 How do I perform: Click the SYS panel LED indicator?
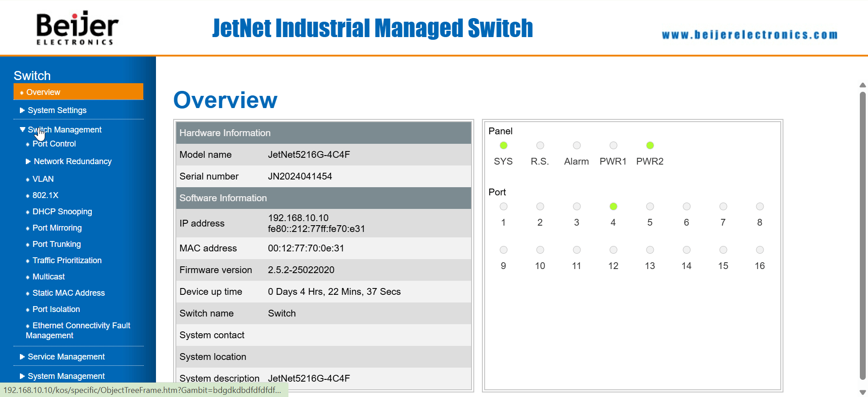point(503,145)
